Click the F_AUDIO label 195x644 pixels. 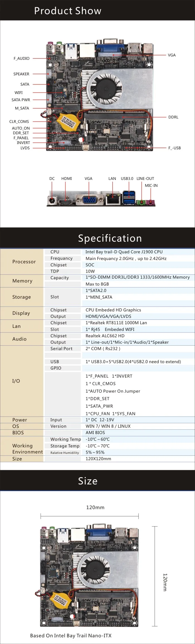[21, 59]
